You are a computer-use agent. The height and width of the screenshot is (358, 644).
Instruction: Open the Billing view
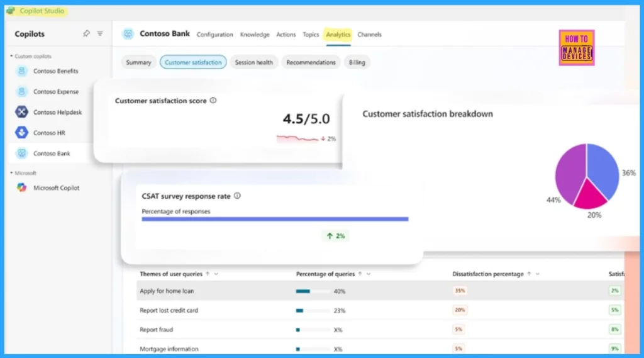pos(357,62)
